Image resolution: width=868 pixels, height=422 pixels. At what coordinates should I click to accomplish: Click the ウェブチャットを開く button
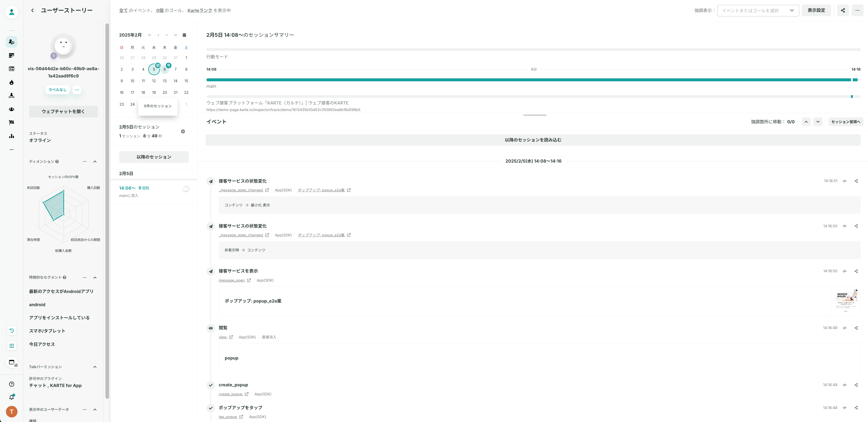click(x=63, y=112)
